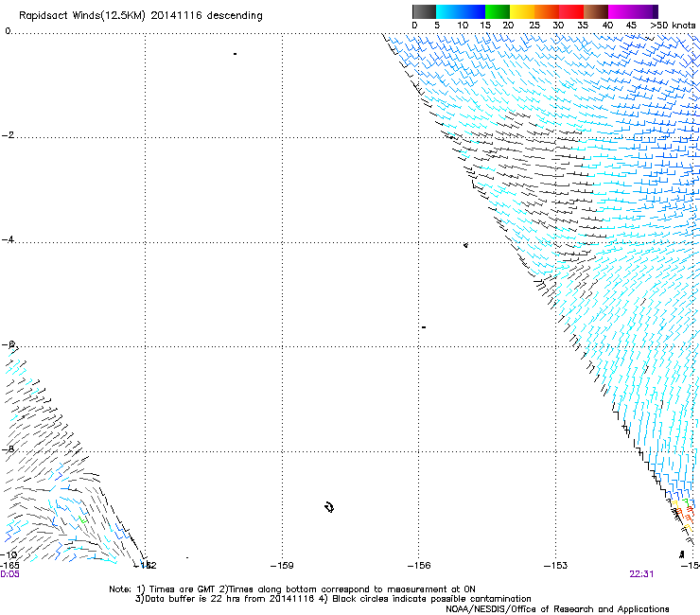
Task: Select the green 15-20 knots color swatch
Action: coord(498,11)
